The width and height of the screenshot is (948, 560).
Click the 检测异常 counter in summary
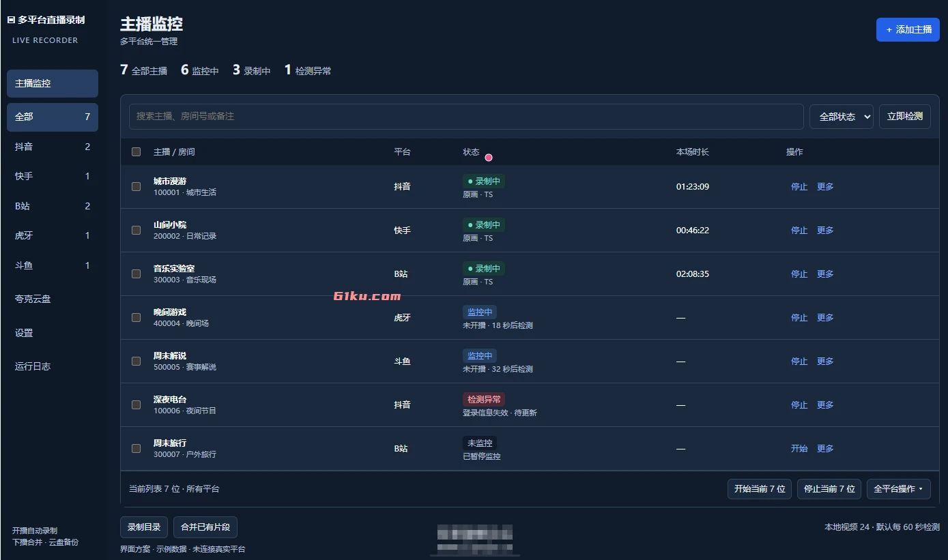308,70
